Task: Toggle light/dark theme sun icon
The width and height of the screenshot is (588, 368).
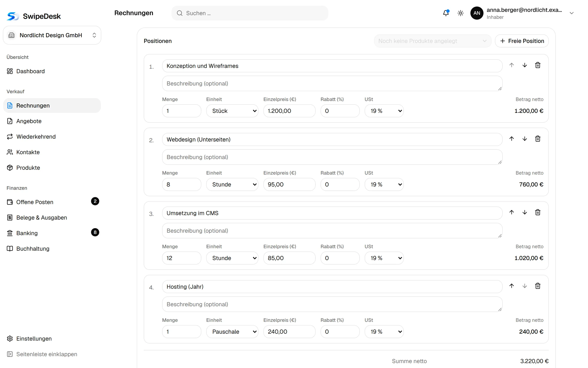Action: click(x=461, y=13)
